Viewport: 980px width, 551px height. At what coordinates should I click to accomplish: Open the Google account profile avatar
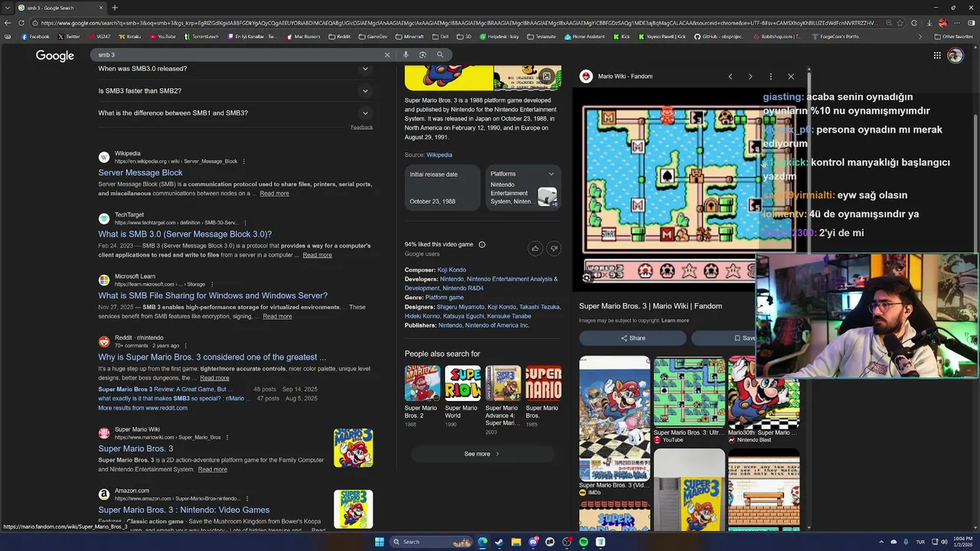click(x=955, y=55)
